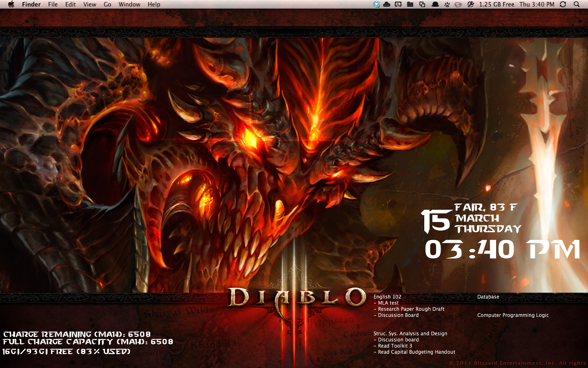
Task: Open the Window menu
Action: (x=129, y=4)
